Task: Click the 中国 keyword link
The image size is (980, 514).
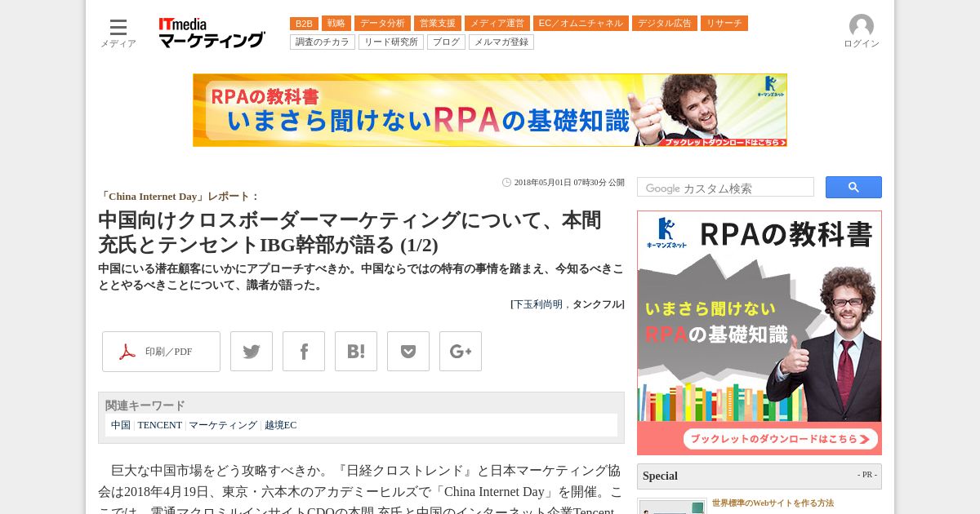Action: tap(121, 425)
